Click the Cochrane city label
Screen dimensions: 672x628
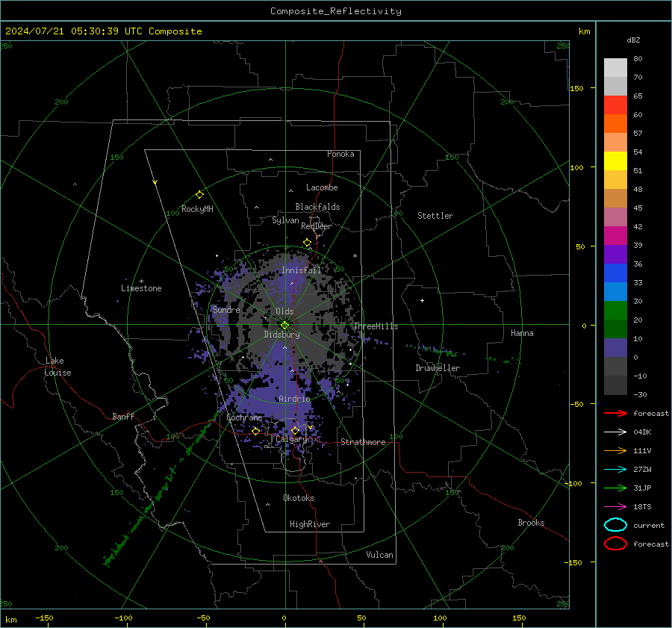244,417
